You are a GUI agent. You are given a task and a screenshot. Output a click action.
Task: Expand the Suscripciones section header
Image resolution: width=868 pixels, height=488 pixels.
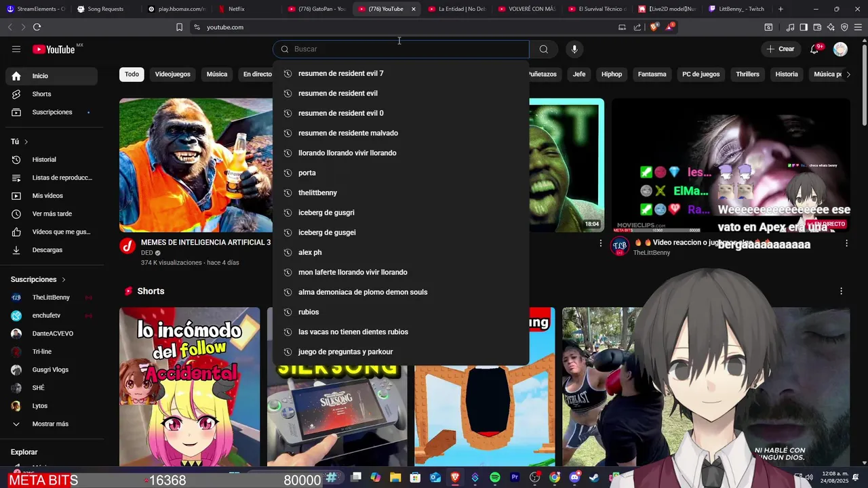pos(38,279)
